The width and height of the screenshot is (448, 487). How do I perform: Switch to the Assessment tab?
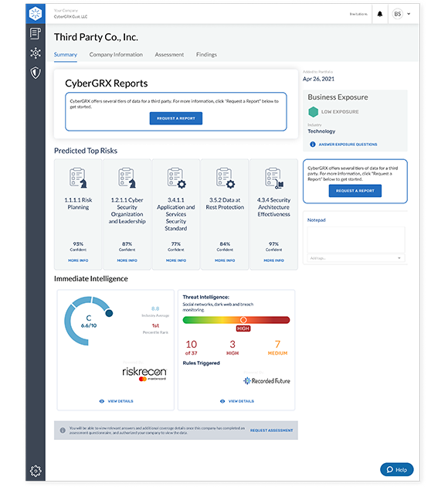(169, 55)
